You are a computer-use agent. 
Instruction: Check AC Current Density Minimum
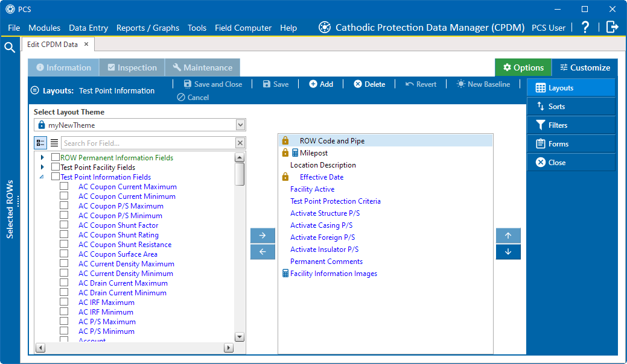(x=64, y=272)
